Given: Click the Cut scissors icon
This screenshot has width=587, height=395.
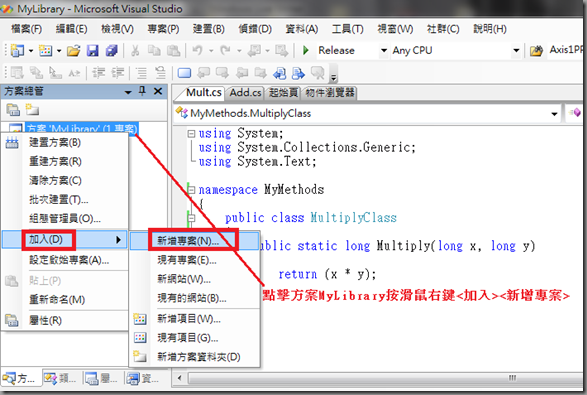Looking at the screenshot, I should pos(135,51).
